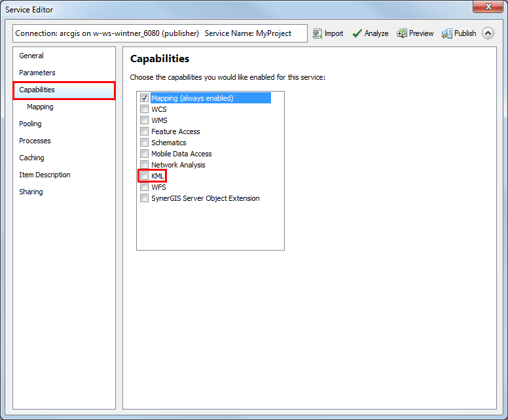Open the Mapping sub-item under Capabilities
The width and height of the screenshot is (508, 420).
point(40,107)
